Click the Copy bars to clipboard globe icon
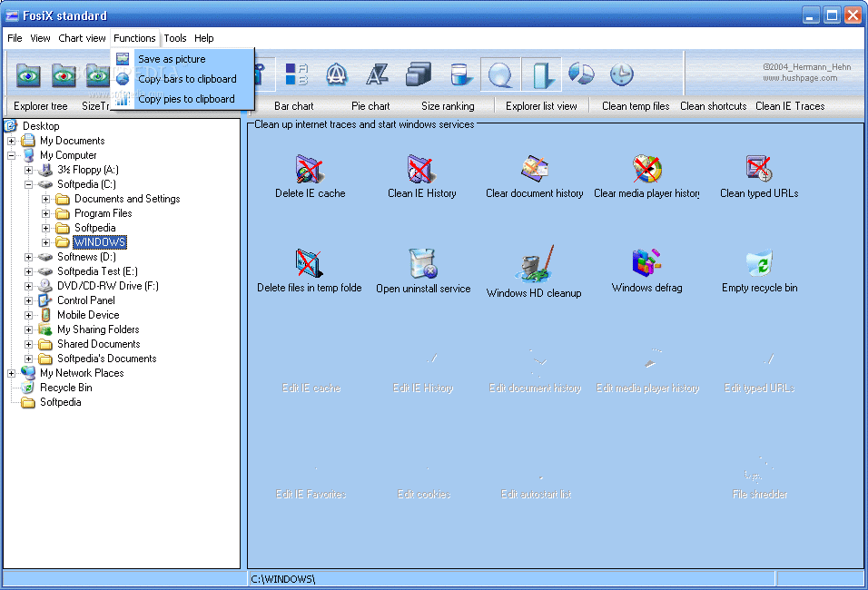The image size is (868, 590). pos(123,79)
